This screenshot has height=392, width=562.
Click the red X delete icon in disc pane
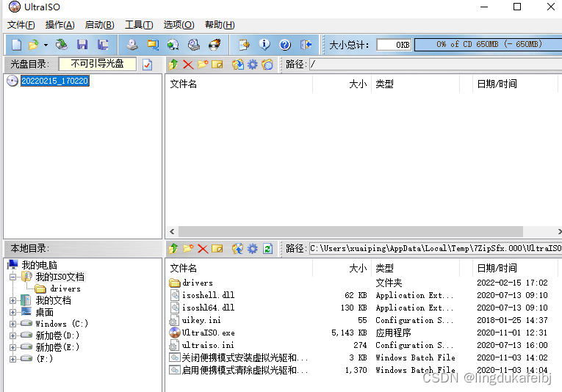[188, 65]
